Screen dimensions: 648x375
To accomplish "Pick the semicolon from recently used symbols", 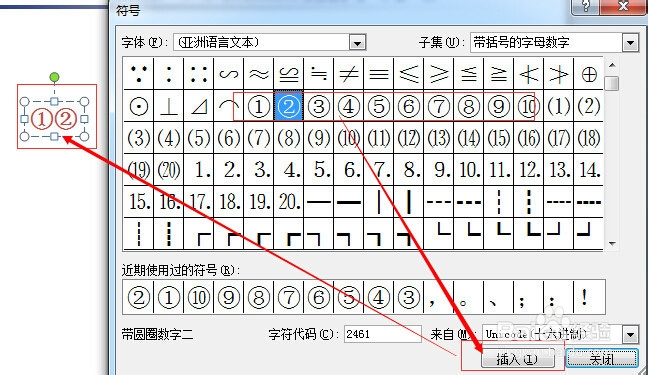I will tap(529, 297).
